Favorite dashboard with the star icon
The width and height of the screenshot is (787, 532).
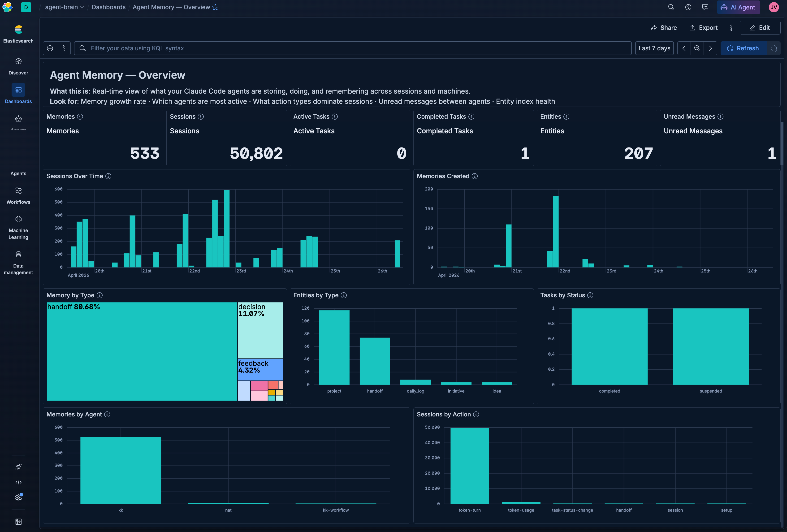(215, 7)
